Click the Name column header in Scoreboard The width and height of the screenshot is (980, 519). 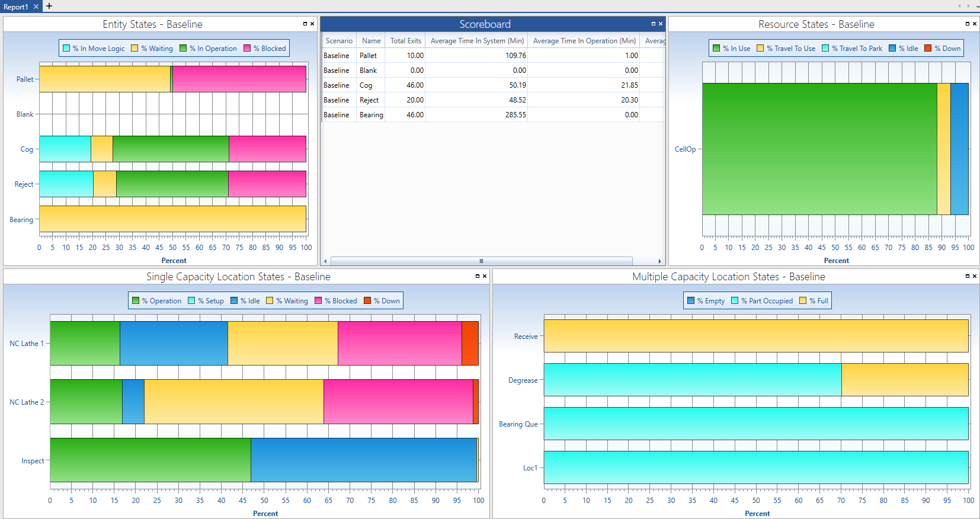pos(371,41)
